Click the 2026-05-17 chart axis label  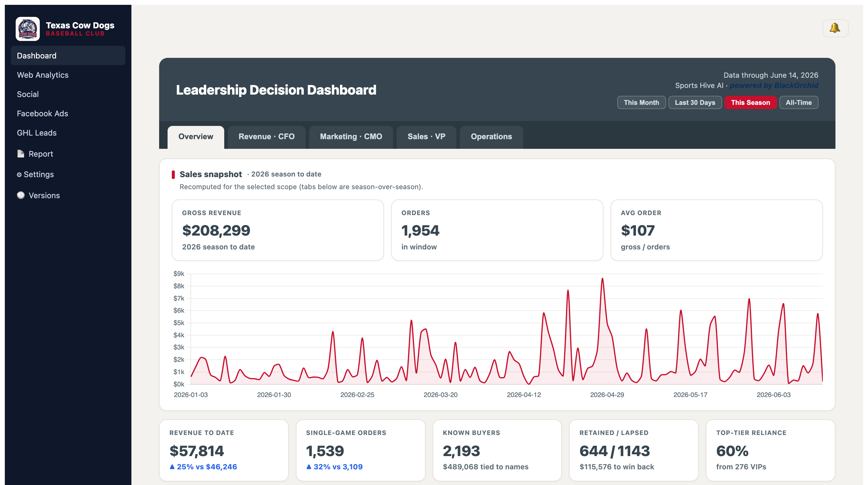tap(690, 395)
